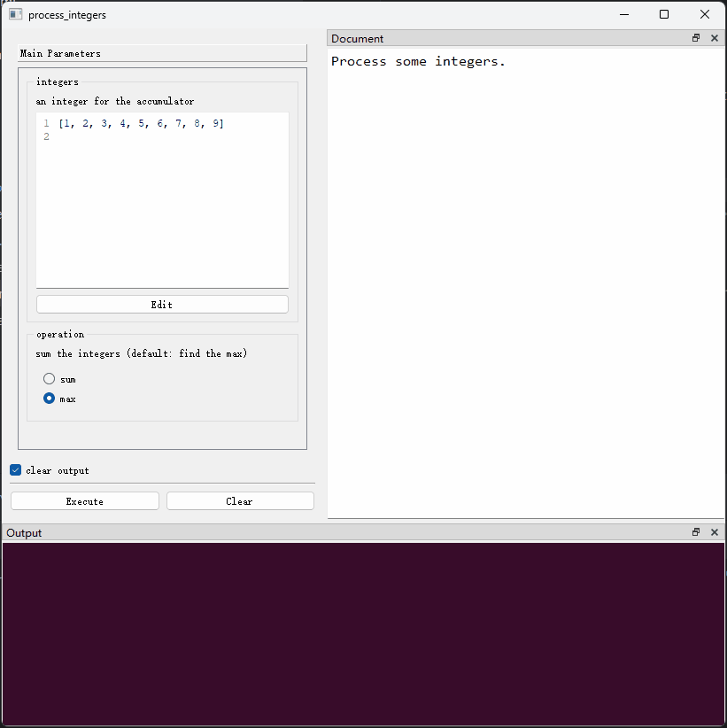Click the process_integers window icon
The width and height of the screenshot is (727, 728).
pyautogui.click(x=15, y=14)
